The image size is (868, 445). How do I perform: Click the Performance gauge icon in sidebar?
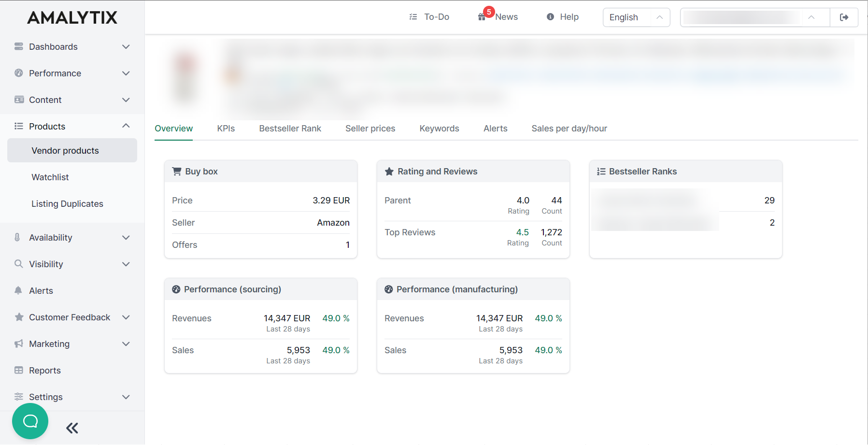[19, 73]
